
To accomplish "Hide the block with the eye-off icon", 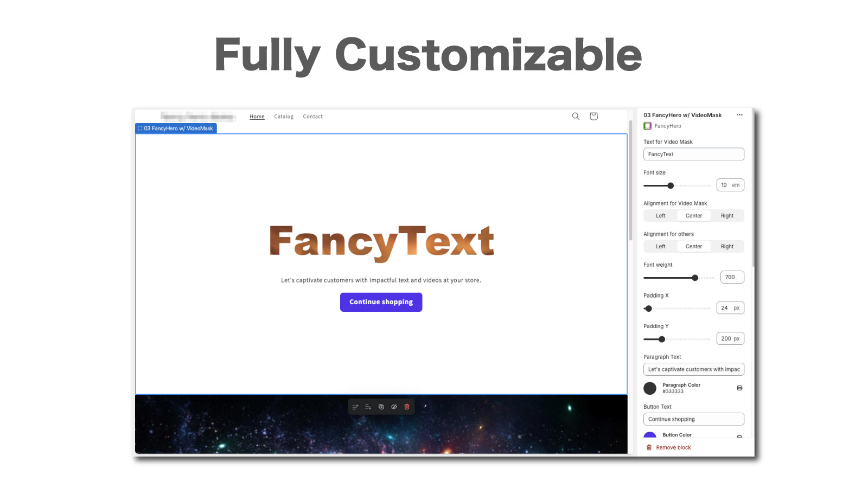I will [394, 407].
